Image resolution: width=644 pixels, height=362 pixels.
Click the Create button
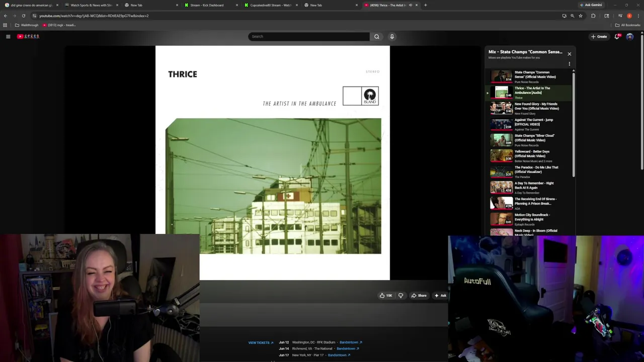599,36
